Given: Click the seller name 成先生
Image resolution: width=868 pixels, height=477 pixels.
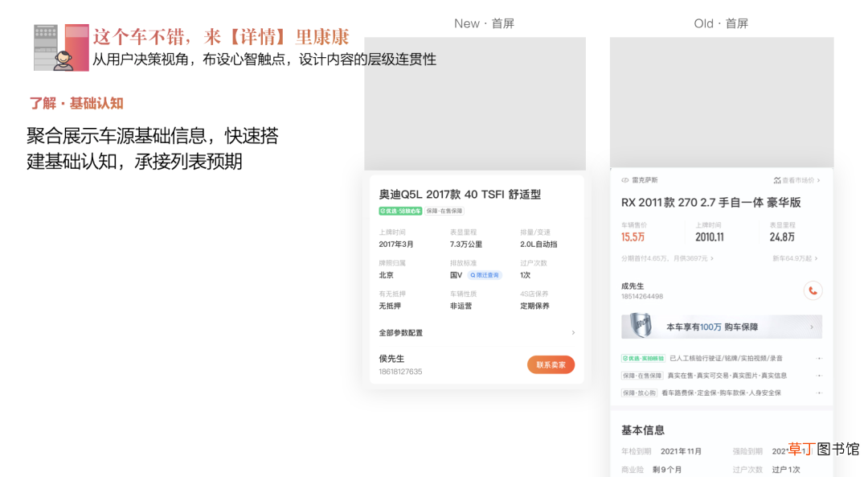Looking at the screenshot, I should pos(633,286).
